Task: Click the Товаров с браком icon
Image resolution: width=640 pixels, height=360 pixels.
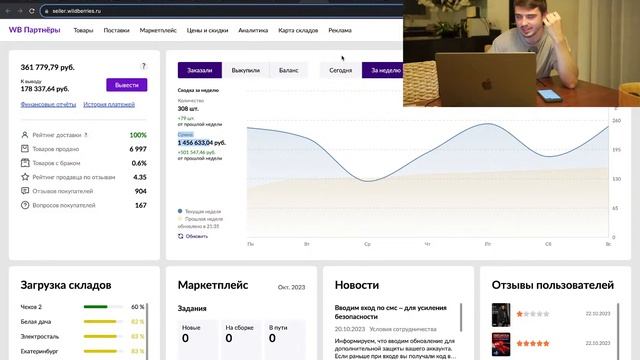Action: (25, 163)
